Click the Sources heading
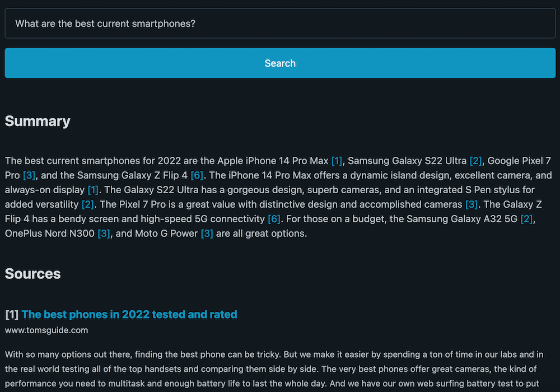This screenshot has height=392, width=560. click(x=32, y=274)
